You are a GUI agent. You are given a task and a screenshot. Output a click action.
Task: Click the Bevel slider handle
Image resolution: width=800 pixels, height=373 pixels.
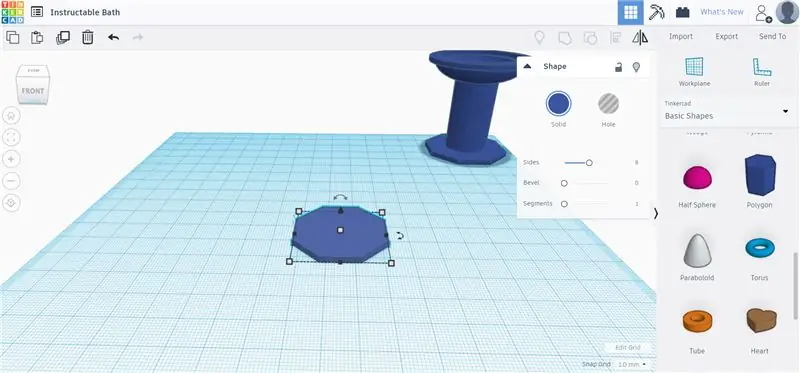point(564,183)
